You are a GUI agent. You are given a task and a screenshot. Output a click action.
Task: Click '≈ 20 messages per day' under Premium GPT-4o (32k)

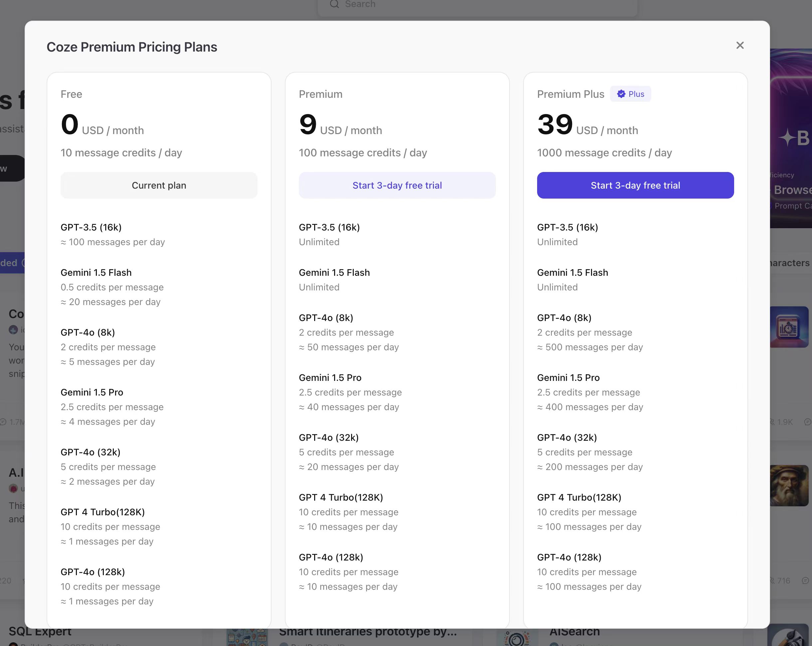[349, 467]
